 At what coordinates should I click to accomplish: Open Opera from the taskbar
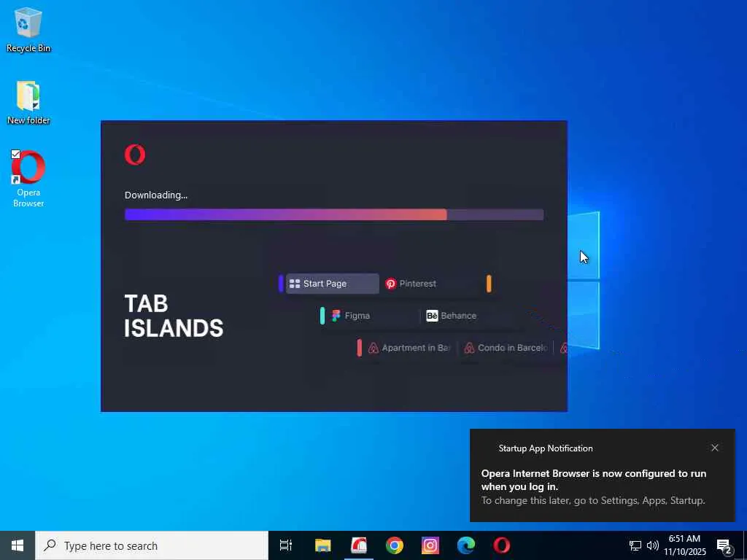pos(502,545)
